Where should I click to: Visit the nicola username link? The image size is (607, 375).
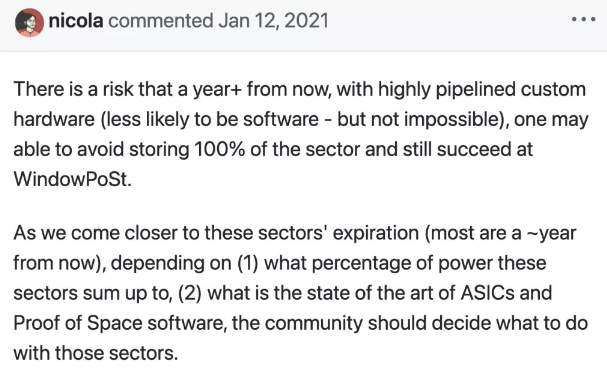click(76, 21)
